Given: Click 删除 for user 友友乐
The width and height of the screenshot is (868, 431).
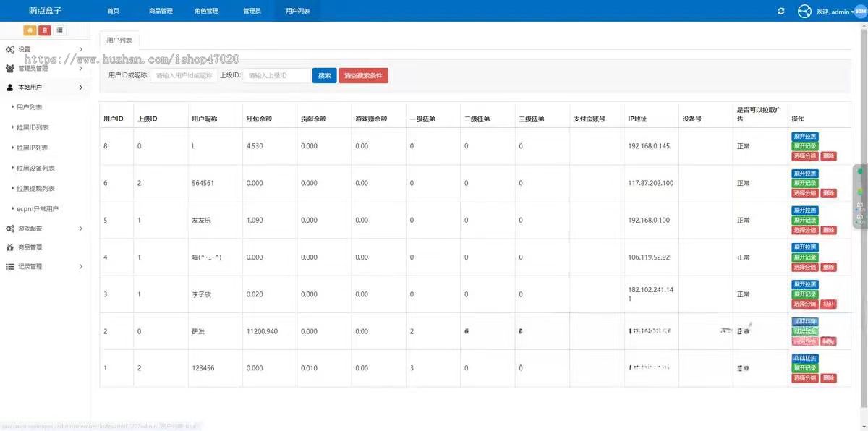Looking at the screenshot, I should (x=829, y=230).
